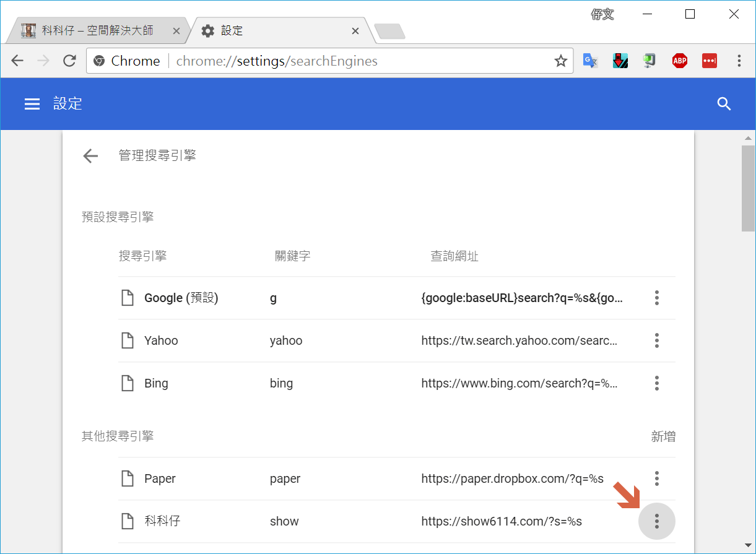Click the browser back arrow button
Viewport: 756px width, 554px height.
coord(17,61)
